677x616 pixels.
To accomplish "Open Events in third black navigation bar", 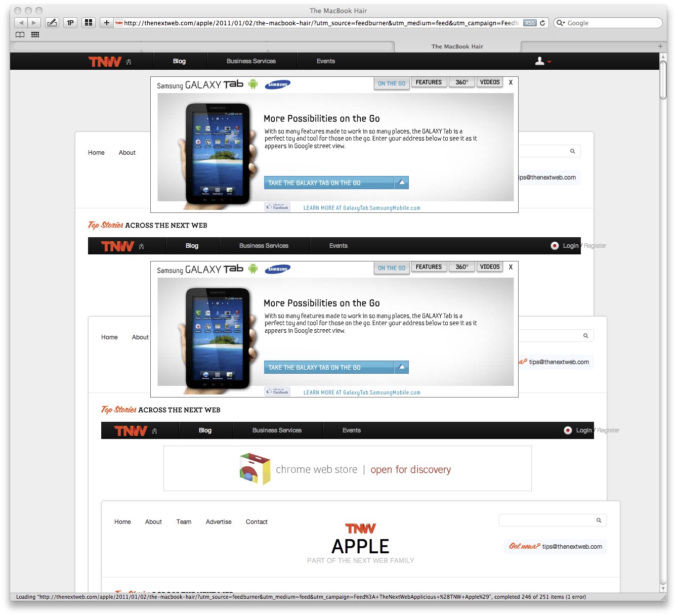I will pyautogui.click(x=352, y=430).
